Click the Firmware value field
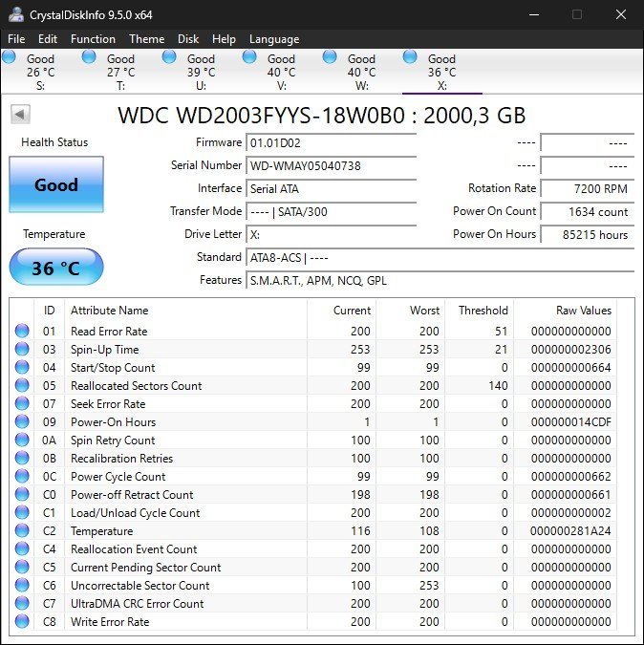This screenshot has width=644, height=645. tap(331, 142)
